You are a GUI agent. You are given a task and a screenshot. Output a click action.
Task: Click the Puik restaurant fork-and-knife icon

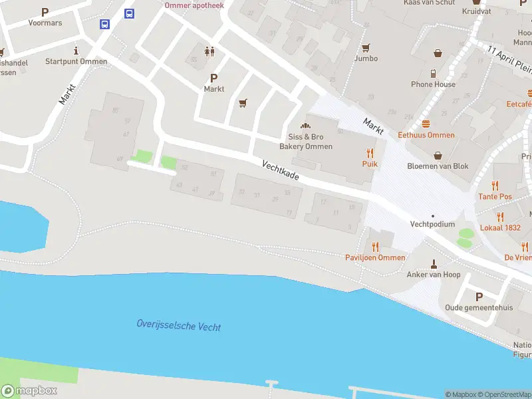click(370, 153)
